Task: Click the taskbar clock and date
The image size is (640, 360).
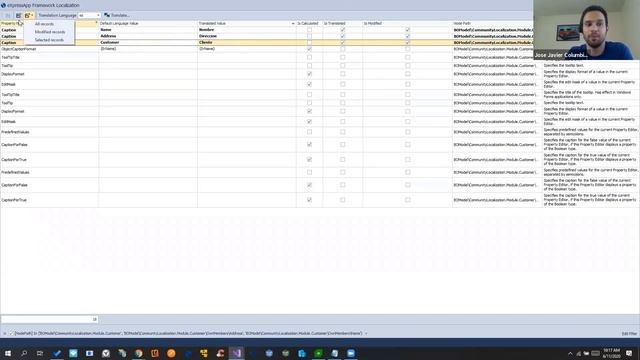Action: click(611, 353)
